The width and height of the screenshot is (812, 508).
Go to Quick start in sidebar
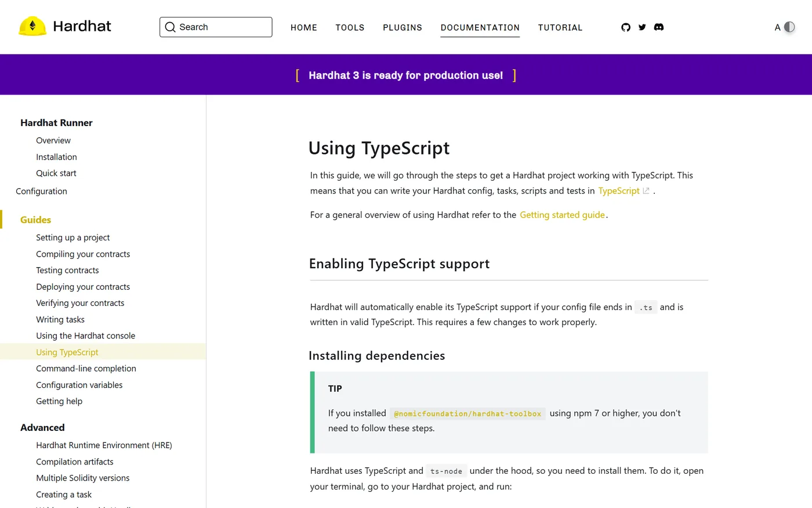point(56,173)
